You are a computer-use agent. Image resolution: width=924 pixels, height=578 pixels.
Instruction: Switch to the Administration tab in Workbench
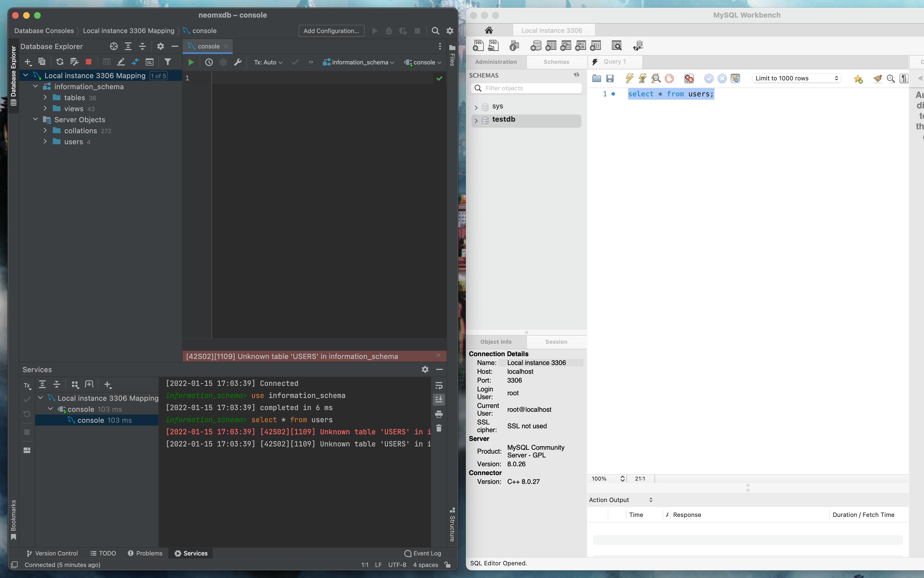tap(496, 62)
